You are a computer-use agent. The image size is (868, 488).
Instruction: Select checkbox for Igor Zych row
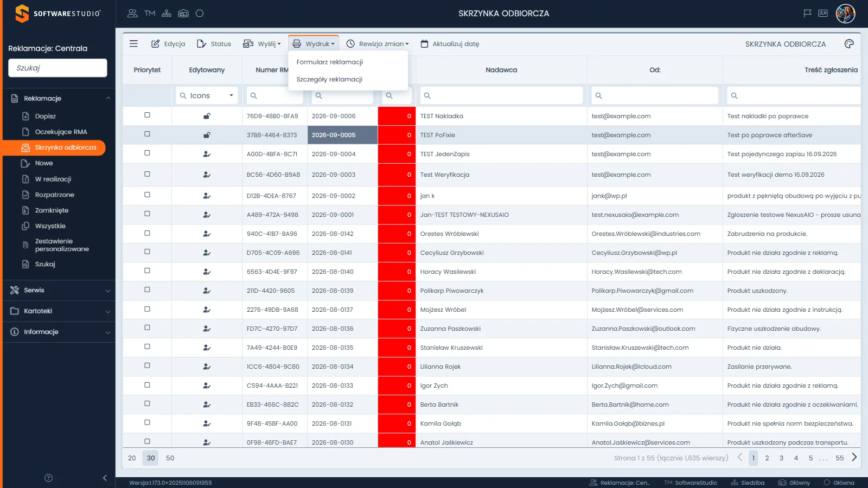click(147, 385)
